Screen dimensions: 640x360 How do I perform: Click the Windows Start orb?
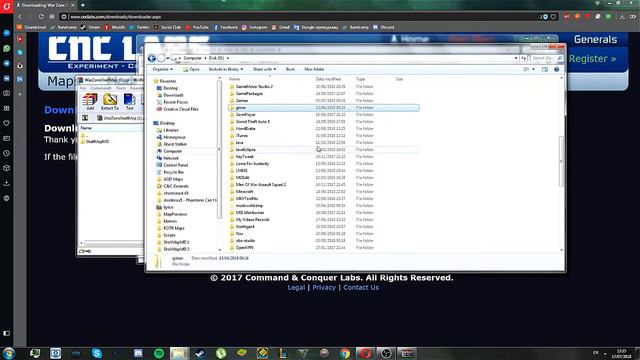[9, 353]
